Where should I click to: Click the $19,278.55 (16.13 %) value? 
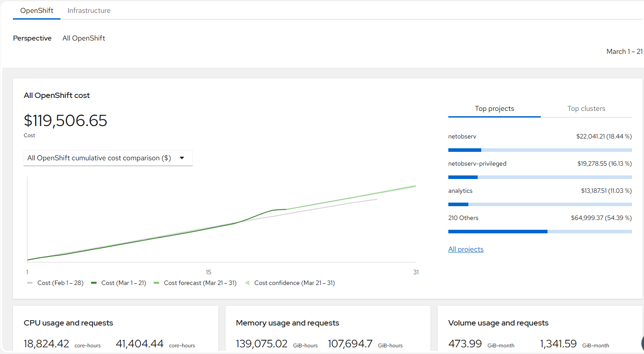(x=604, y=164)
